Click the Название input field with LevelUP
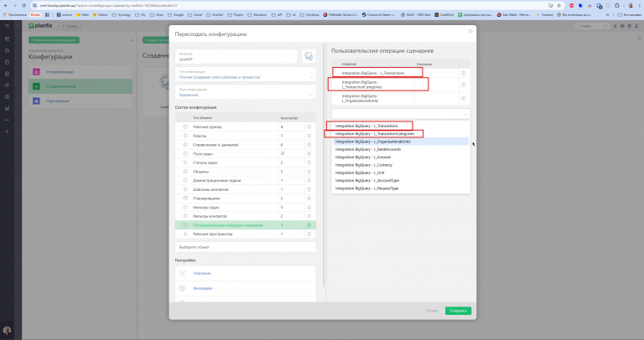 tap(236, 57)
